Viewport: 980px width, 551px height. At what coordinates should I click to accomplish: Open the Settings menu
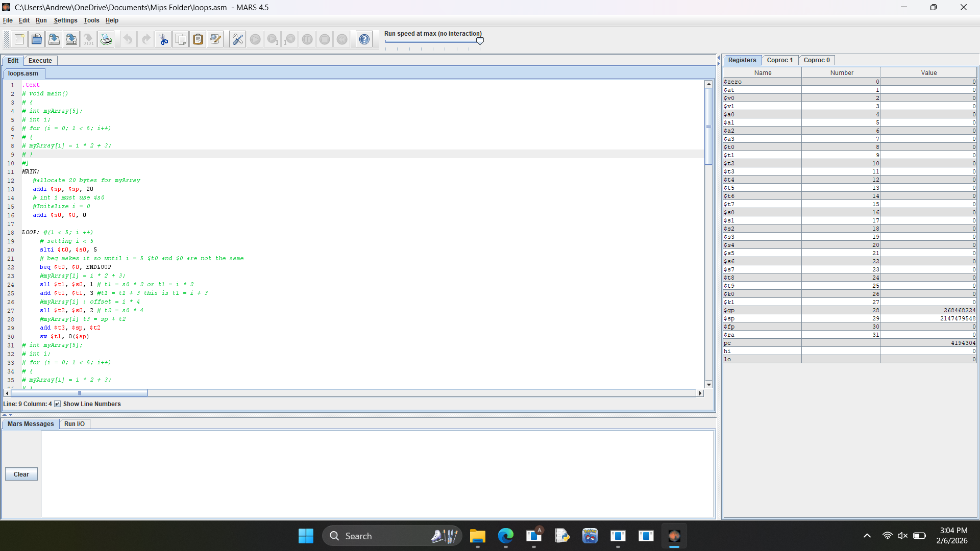[x=65, y=20]
